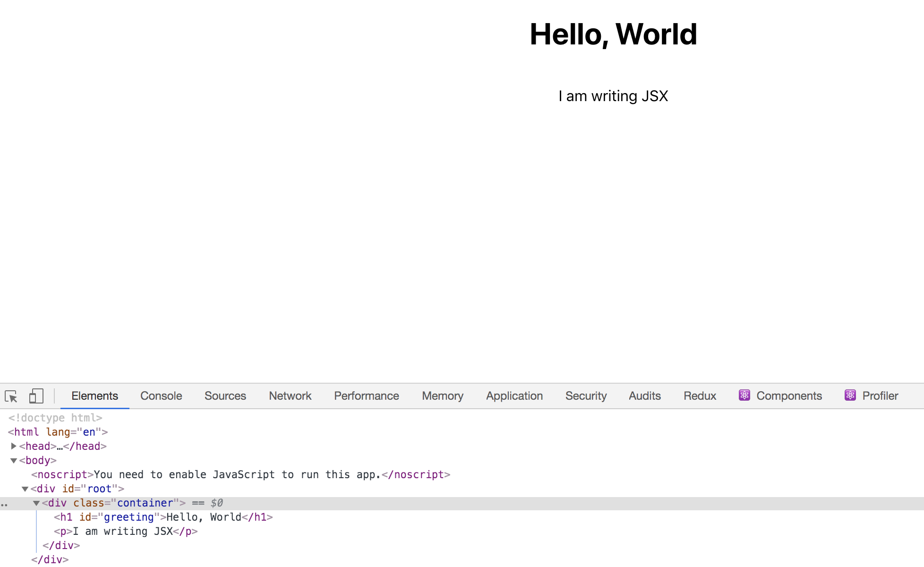Open the Network tab

(x=290, y=396)
